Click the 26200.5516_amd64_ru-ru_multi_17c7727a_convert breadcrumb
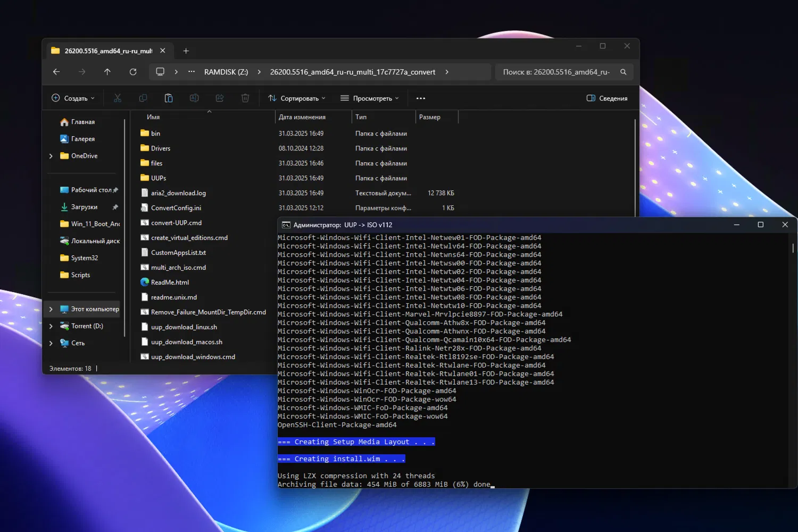The width and height of the screenshot is (798, 532). tap(353, 72)
